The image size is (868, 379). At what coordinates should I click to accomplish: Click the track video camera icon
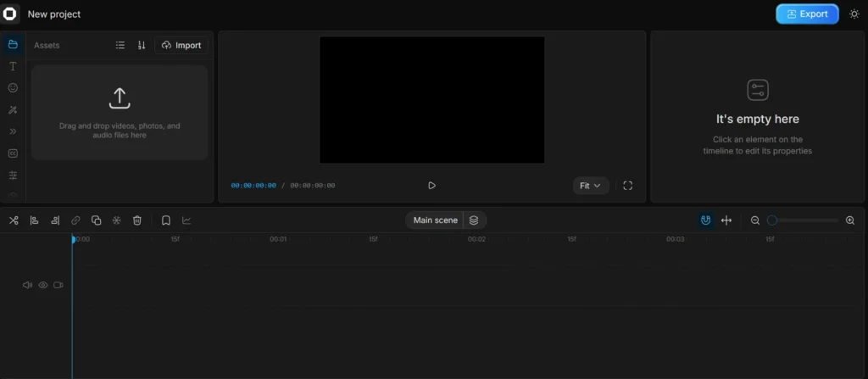click(x=58, y=285)
